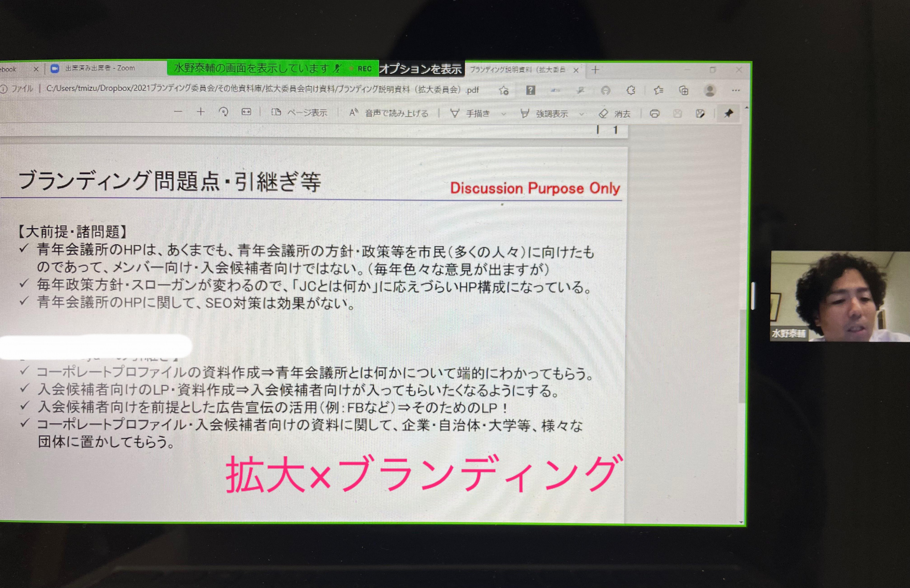910x588 pixels.
Task: Open browser extensions puzzle icon
Action: coord(631,91)
